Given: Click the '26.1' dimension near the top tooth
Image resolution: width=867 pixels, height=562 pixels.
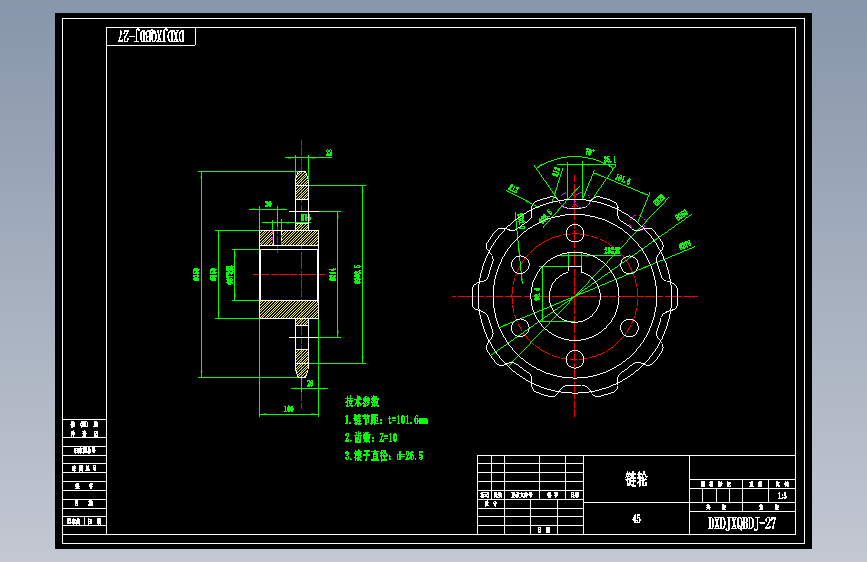Looking at the screenshot, I should [x=609, y=160].
